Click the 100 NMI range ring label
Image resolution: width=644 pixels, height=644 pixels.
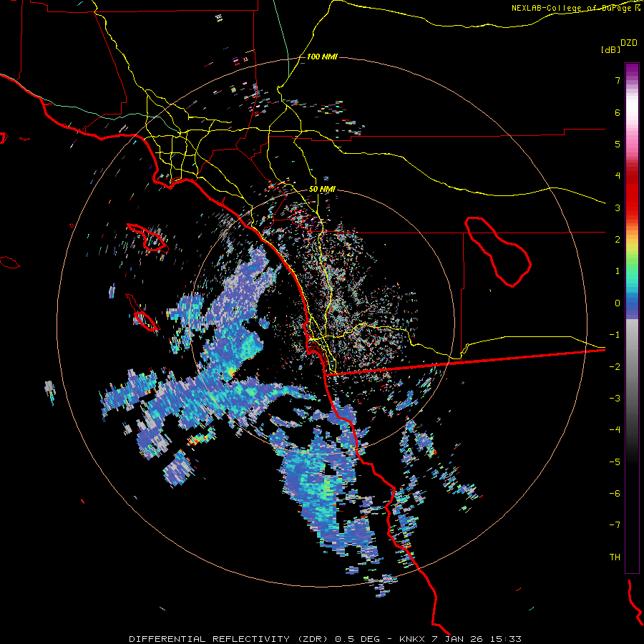tap(322, 57)
